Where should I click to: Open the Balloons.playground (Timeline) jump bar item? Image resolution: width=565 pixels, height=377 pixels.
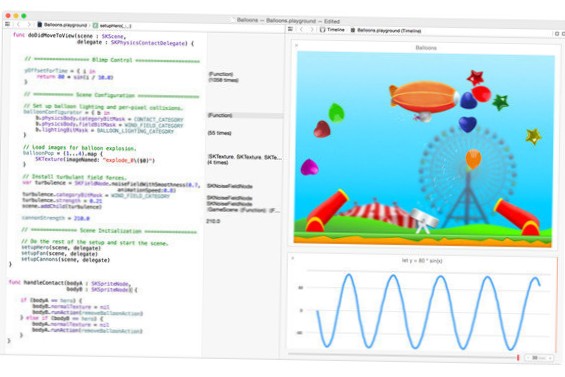click(x=389, y=31)
